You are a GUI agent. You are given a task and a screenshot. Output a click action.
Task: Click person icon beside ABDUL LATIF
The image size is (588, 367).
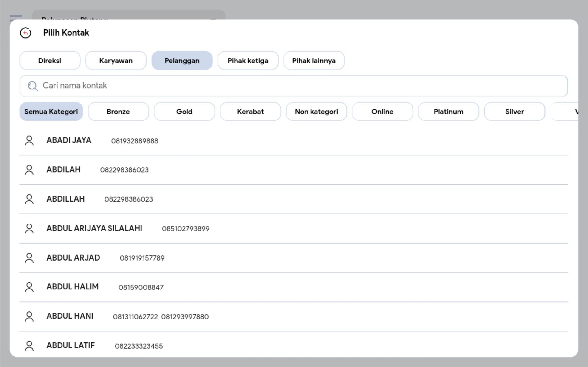pos(29,346)
